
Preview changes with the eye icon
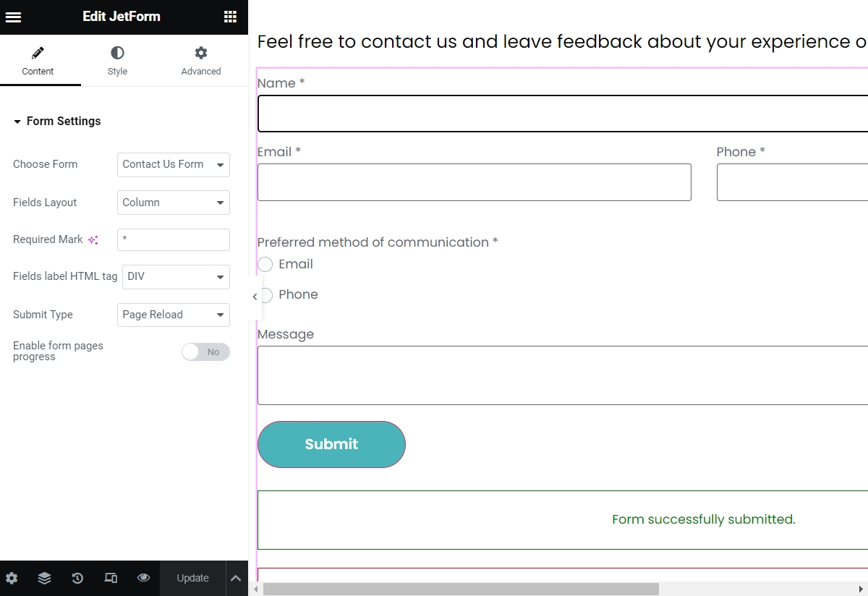143,578
